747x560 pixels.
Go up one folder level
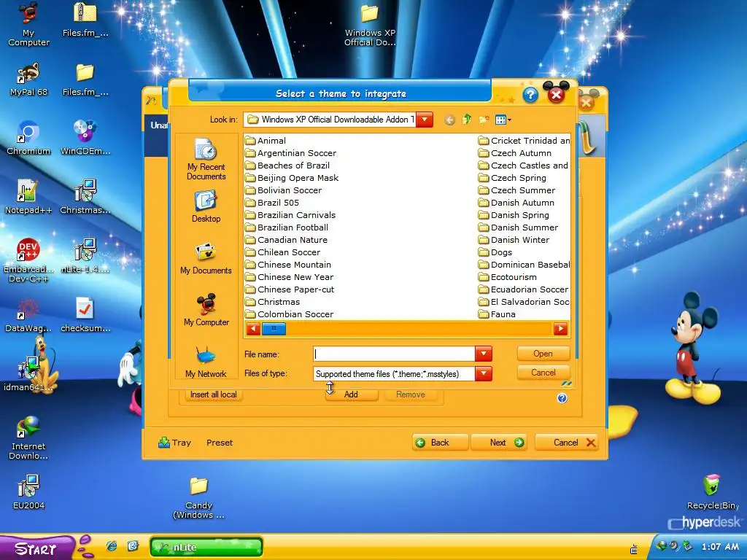point(466,120)
